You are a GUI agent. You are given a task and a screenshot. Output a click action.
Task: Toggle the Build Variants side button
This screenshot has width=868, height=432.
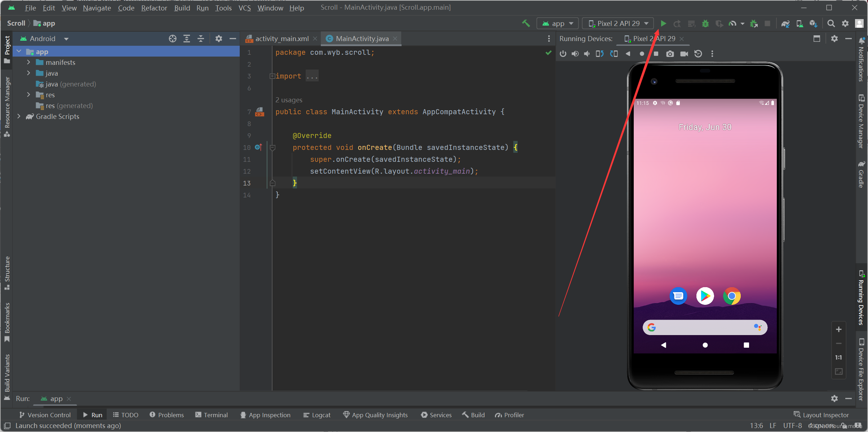coord(7,377)
